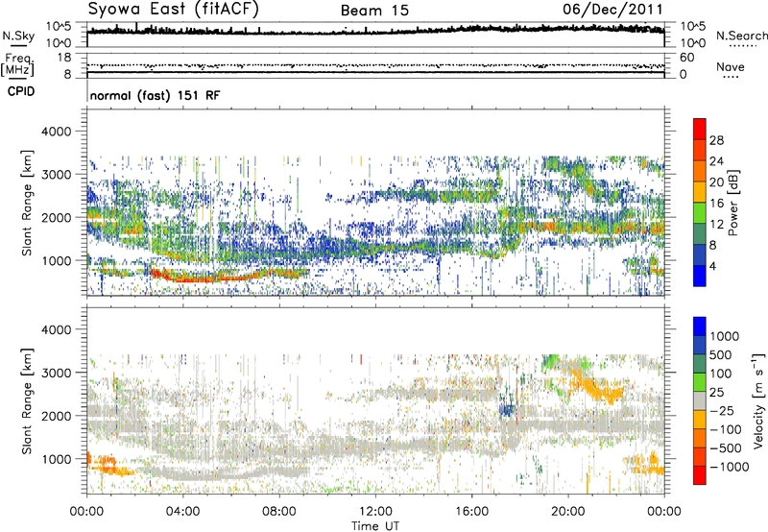Click the top blue segment of the velocity colorbar
The height and width of the screenshot is (532, 768).
pyautogui.click(x=700, y=326)
